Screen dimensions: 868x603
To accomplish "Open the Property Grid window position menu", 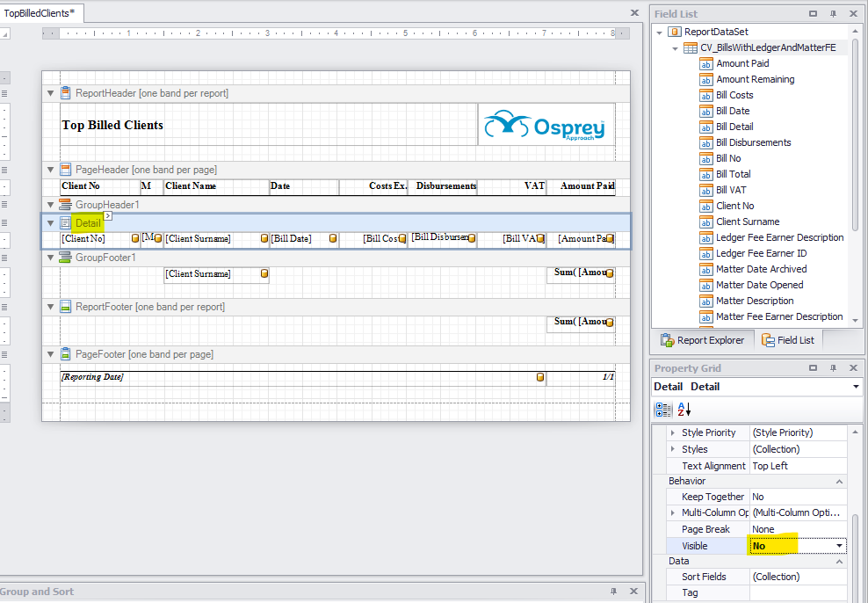I will point(814,368).
